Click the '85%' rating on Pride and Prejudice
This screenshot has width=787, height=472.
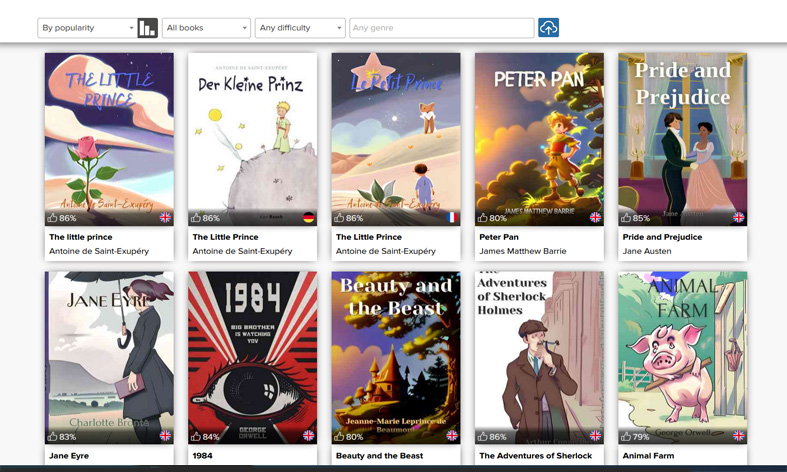coord(641,218)
